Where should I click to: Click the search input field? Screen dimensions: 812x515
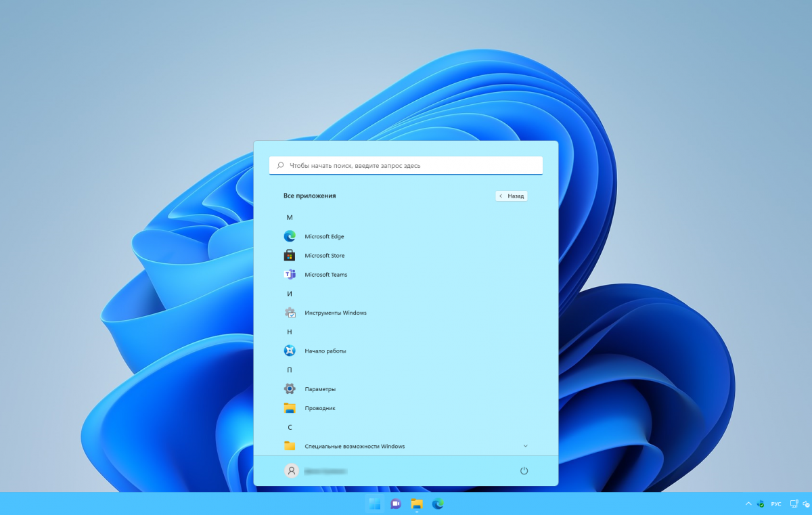406,165
